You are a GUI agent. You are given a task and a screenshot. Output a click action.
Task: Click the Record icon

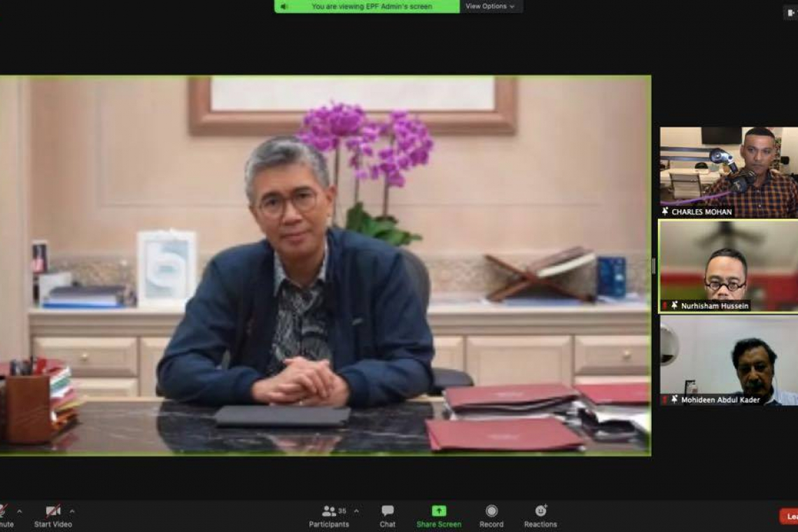tap(491, 514)
